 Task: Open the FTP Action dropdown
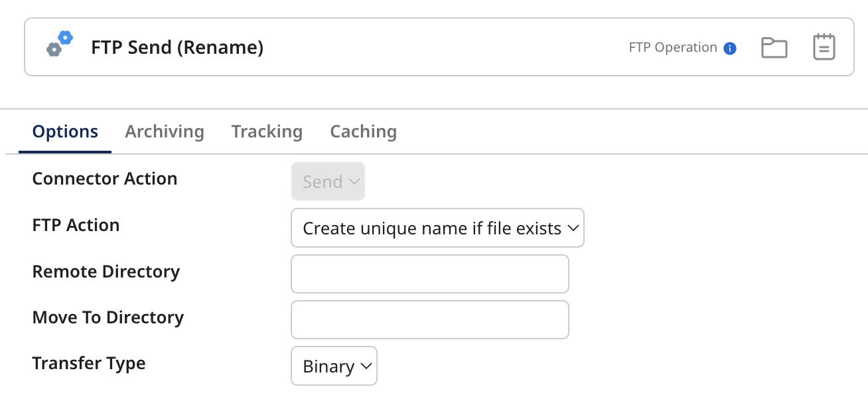[437, 228]
